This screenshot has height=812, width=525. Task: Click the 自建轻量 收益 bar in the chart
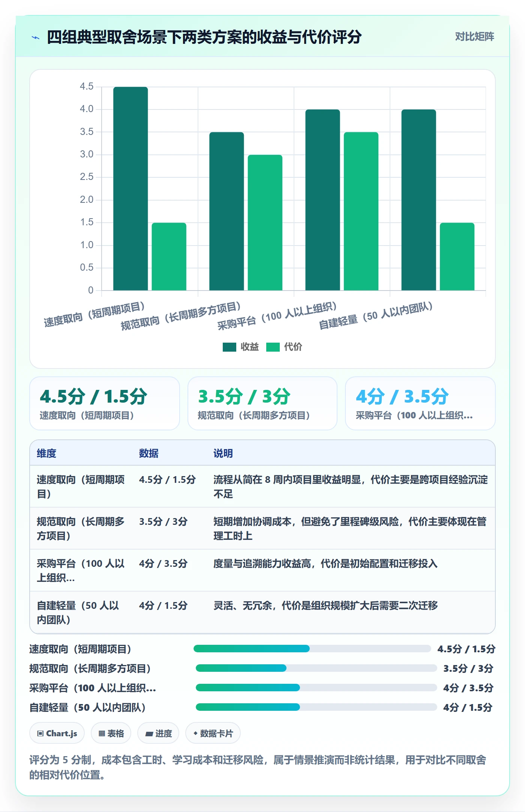tap(418, 200)
